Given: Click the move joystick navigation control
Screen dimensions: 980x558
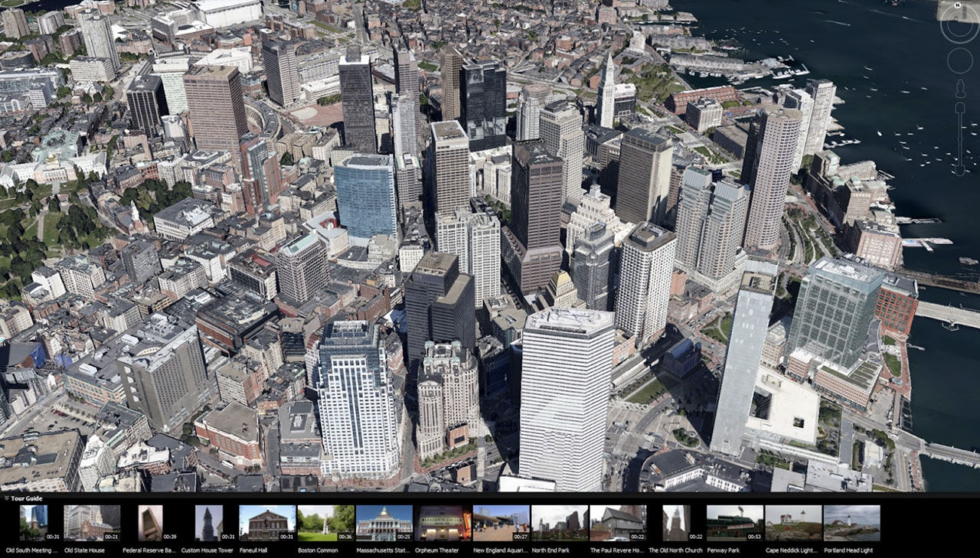Looking at the screenshot, I should click(959, 60).
